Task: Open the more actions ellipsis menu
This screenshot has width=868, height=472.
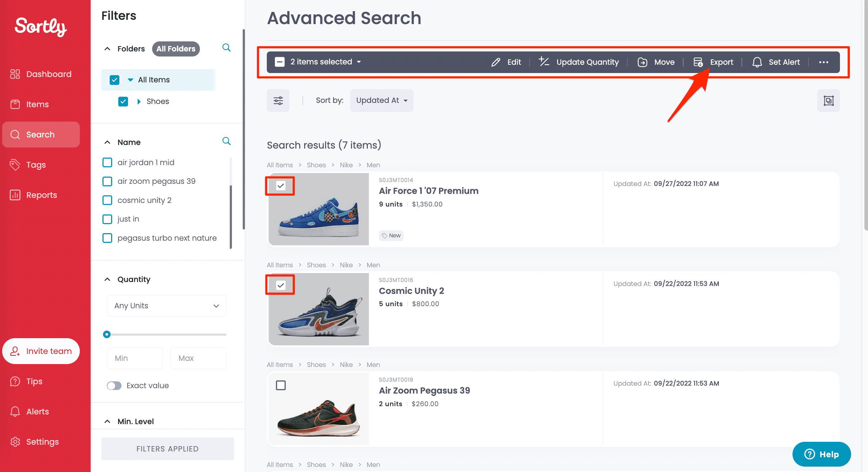Action: pos(824,62)
